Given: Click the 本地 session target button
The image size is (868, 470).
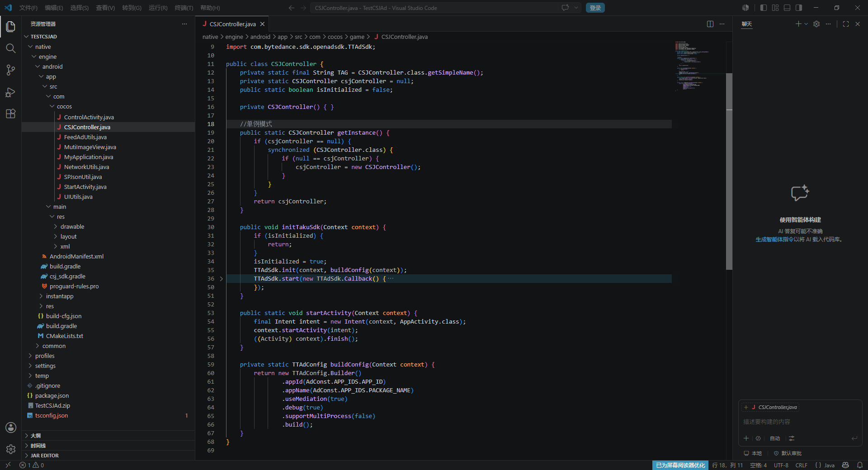Looking at the screenshot, I should pyautogui.click(x=753, y=453).
